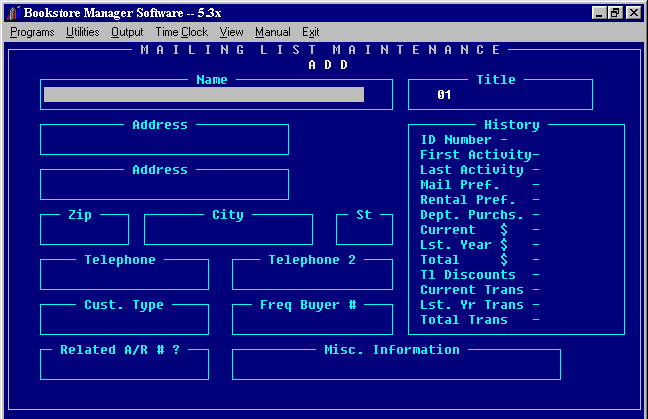This screenshot has height=419, width=648.
Task: Click the 'Lst. Yr Trans' history line
Action: point(480,305)
